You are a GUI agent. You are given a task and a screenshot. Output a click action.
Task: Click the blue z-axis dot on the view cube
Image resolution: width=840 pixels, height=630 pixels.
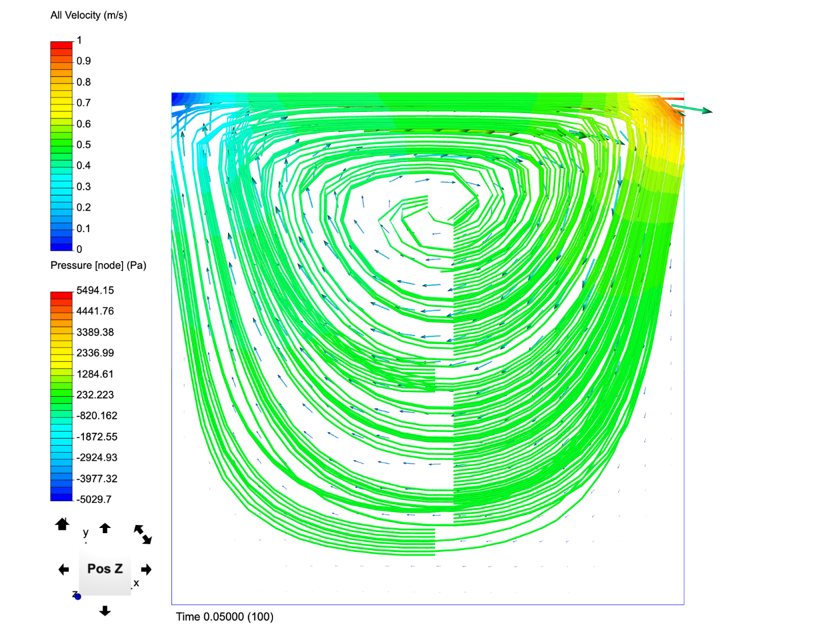78,597
